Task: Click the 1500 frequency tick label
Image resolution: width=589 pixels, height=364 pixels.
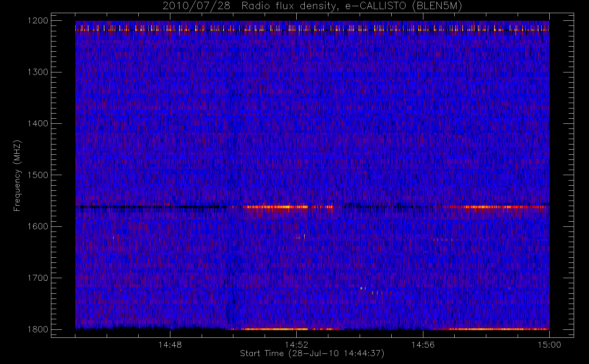Action: coord(38,175)
